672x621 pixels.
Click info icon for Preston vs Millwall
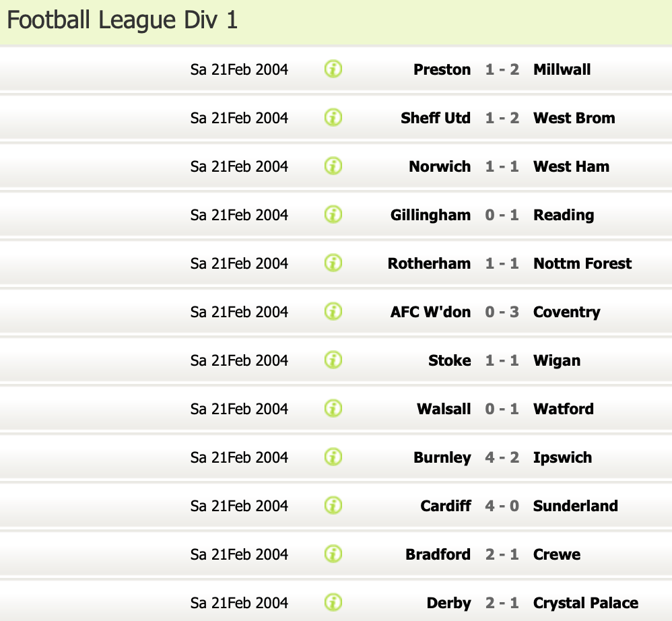point(333,69)
